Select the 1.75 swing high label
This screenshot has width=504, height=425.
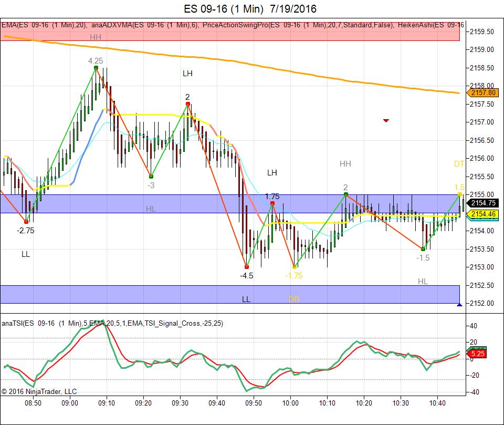(272, 196)
